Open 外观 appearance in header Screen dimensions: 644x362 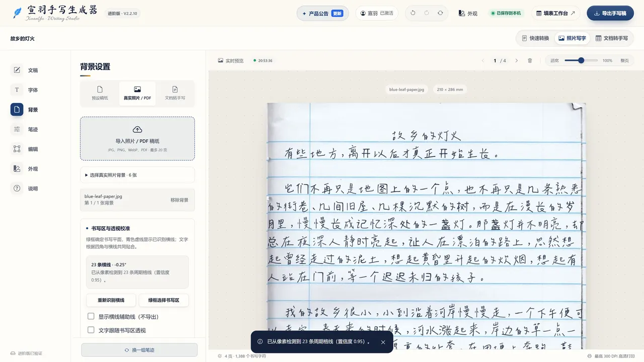(468, 13)
